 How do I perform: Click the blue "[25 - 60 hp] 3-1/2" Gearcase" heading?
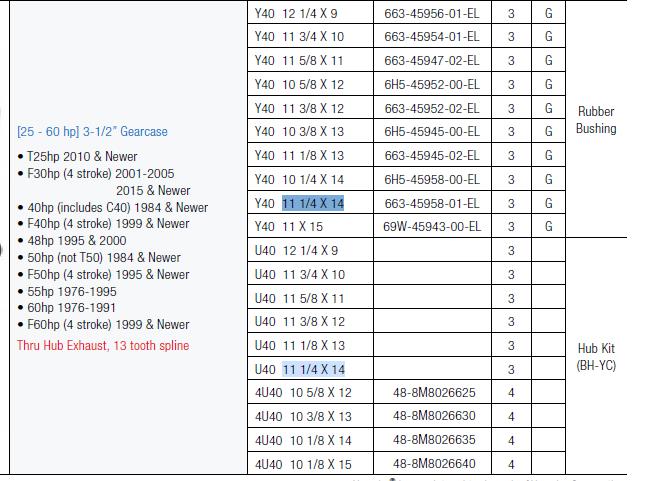point(92,131)
